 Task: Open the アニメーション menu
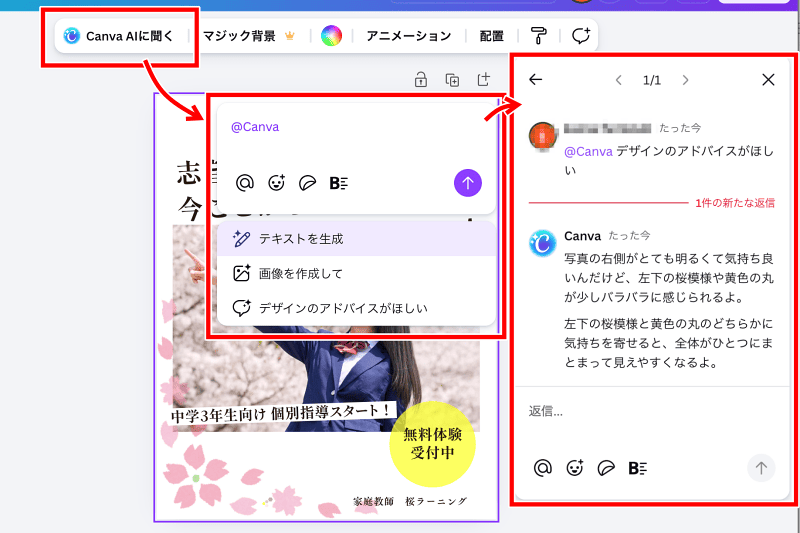pos(408,36)
